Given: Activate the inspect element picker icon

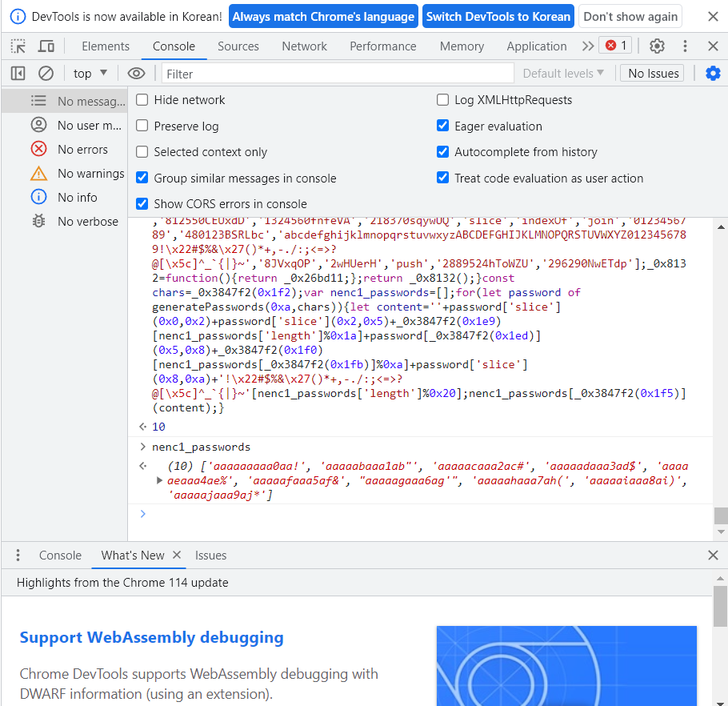Looking at the screenshot, I should [18, 46].
